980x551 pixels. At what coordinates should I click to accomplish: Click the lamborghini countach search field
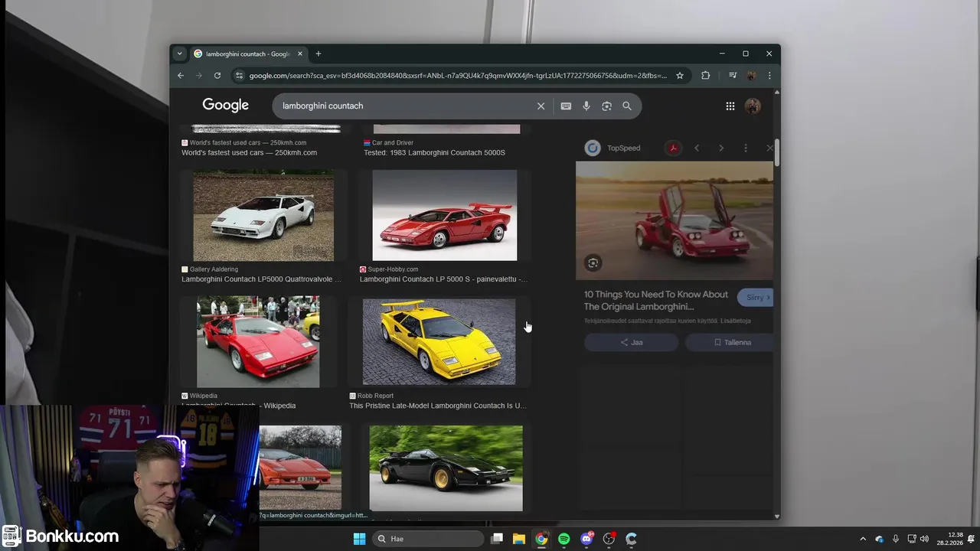coord(406,106)
